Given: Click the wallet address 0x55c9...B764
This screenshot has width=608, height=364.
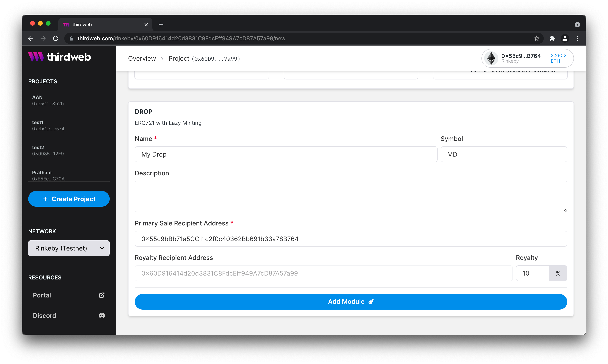Looking at the screenshot, I should pyautogui.click(x=521, y=56).
